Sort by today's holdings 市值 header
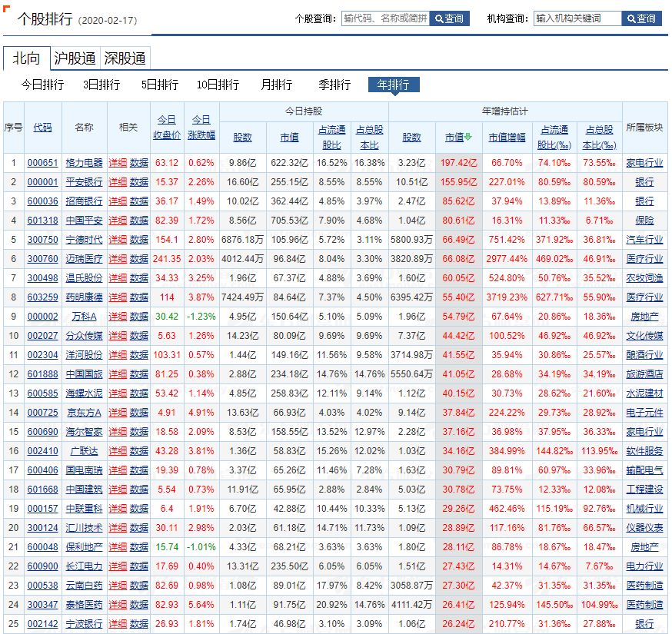The image size is (672, 634). click(289, 137)
